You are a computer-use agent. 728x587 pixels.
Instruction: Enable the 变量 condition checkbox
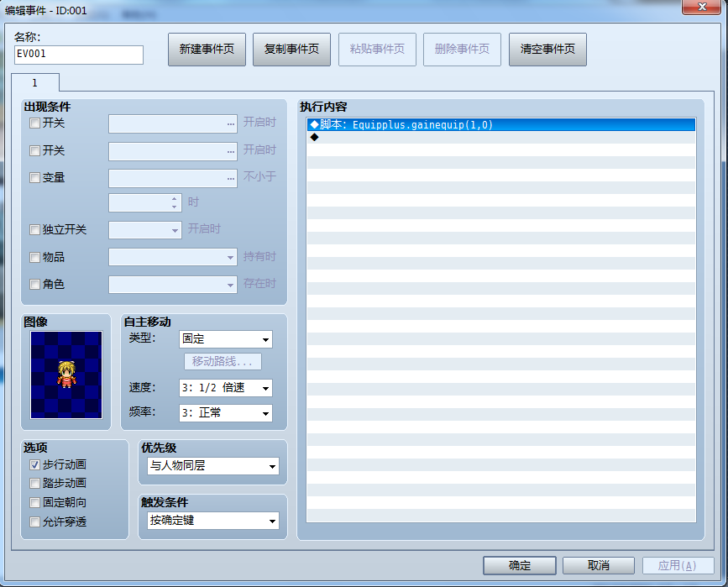pos(34,178)
